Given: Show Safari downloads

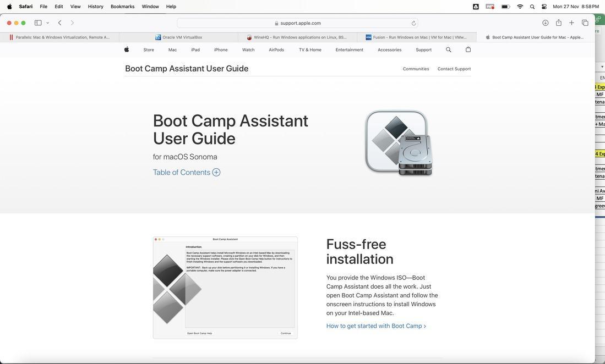Looking at the screenshot, I should pos(545,23).
